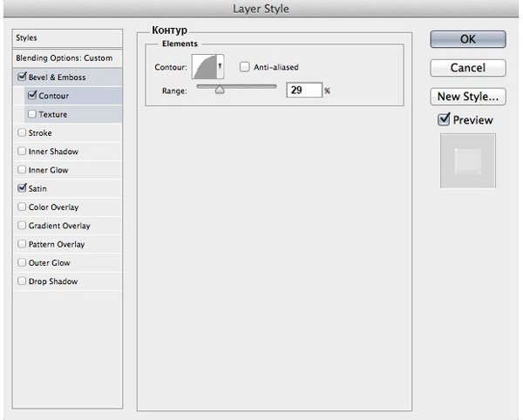Select the Texture row label
Image resolution: width=523 pixels, height=420 pixels.
click(x=52, y=115)
